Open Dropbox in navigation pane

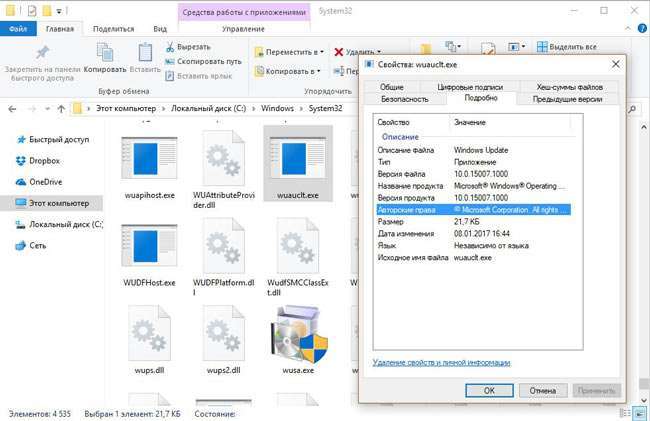(x=44, y=161)
